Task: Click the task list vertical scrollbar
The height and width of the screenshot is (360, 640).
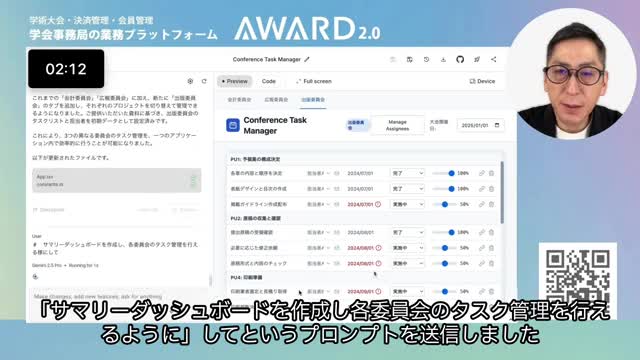Action: (502, 192)
